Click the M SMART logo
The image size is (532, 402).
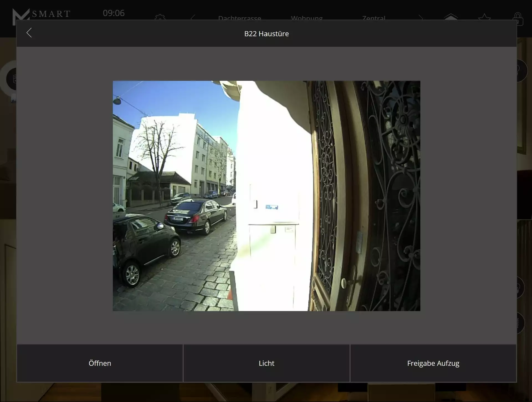[x=42, y=15]
